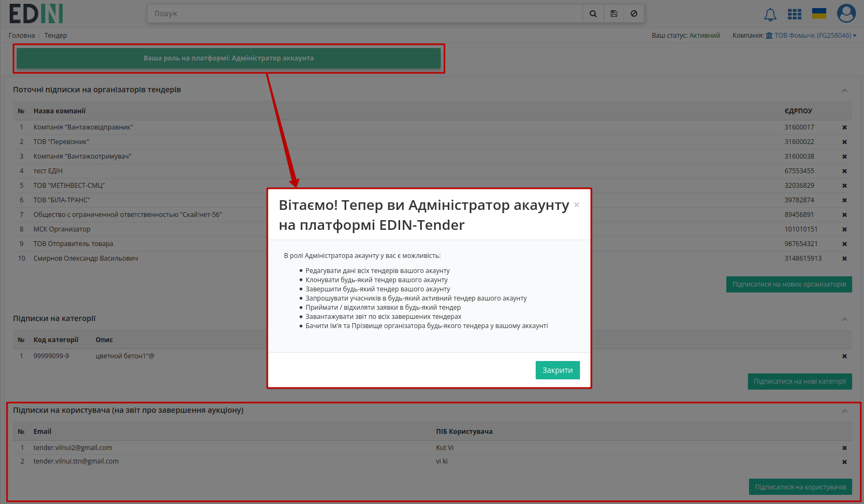
Task: Remove subscription with ЄДРПОУ 89456891
Action: pos(845,215)
